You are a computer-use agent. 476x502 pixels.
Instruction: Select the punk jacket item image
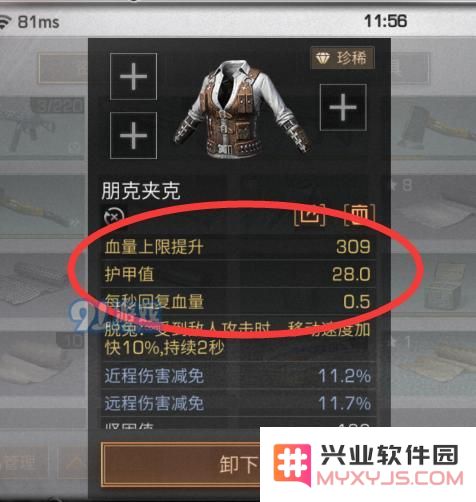242,110
